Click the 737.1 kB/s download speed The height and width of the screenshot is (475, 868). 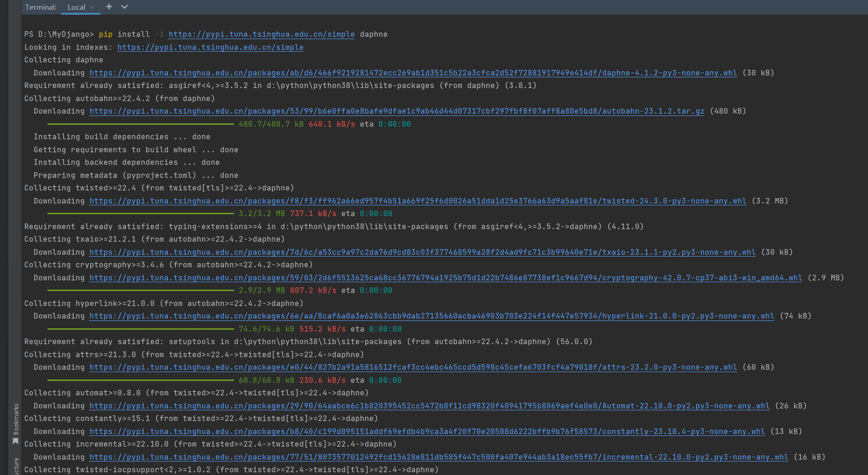tap(313, 214)
